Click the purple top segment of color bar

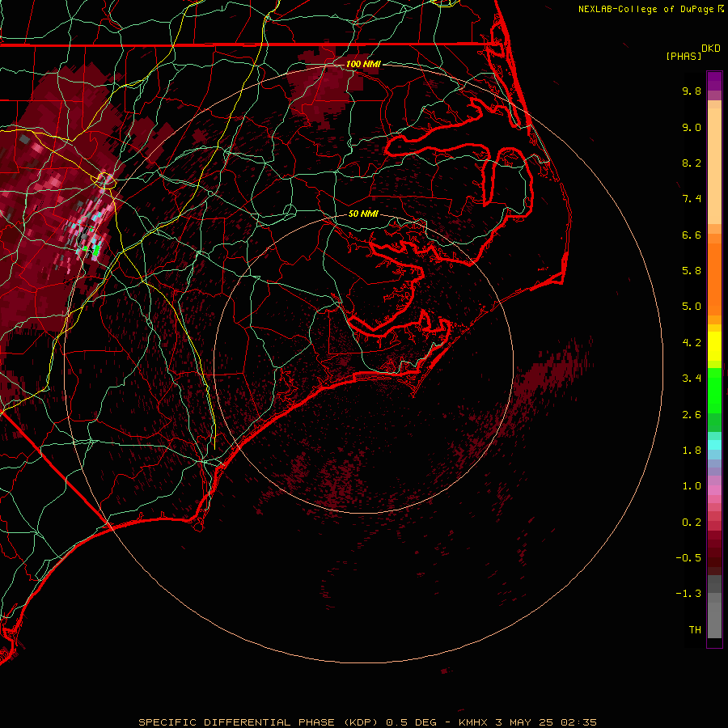click(x=714, y=81)
